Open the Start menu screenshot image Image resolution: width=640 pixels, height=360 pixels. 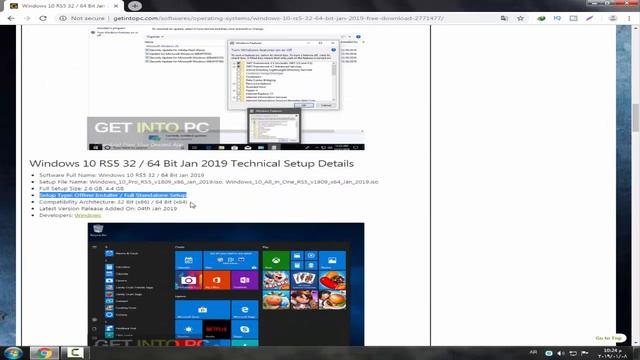pyautogui.click(x=226, y=284)
